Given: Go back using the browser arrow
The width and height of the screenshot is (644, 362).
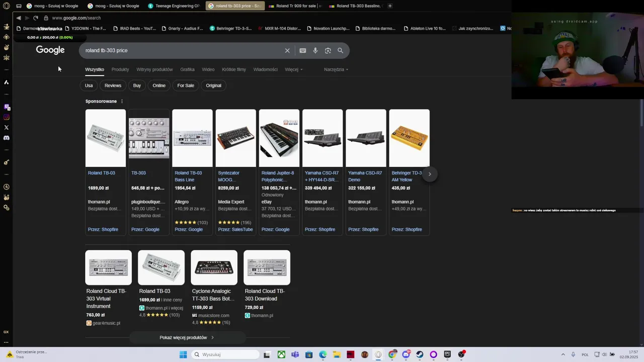Looking at the screenshot, I should tap(19, 18).
